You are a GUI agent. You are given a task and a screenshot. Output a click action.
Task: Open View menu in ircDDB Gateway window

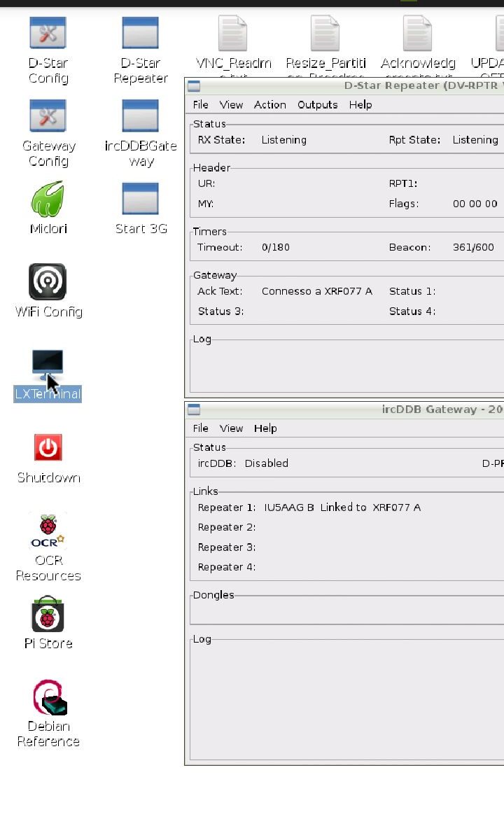point(231,428)
